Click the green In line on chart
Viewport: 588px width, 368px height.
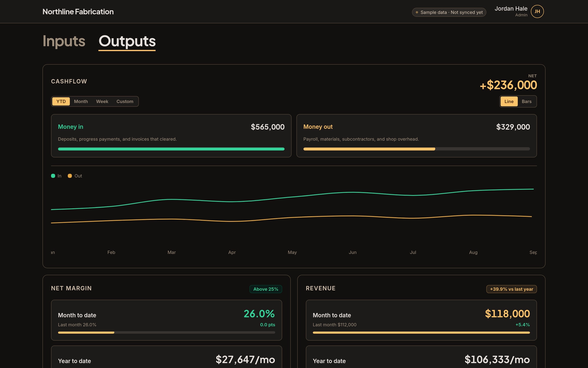[x=292, y=196]
